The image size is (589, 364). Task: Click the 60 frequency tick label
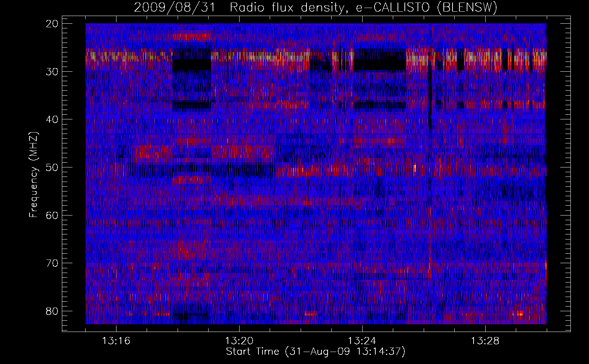coord(52,215)
